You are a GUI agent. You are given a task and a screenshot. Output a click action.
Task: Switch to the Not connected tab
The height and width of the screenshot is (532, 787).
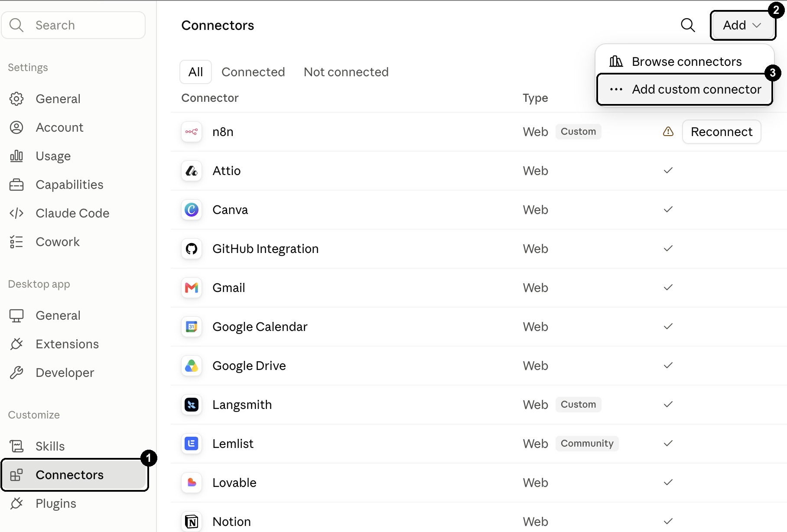point(346,72)
